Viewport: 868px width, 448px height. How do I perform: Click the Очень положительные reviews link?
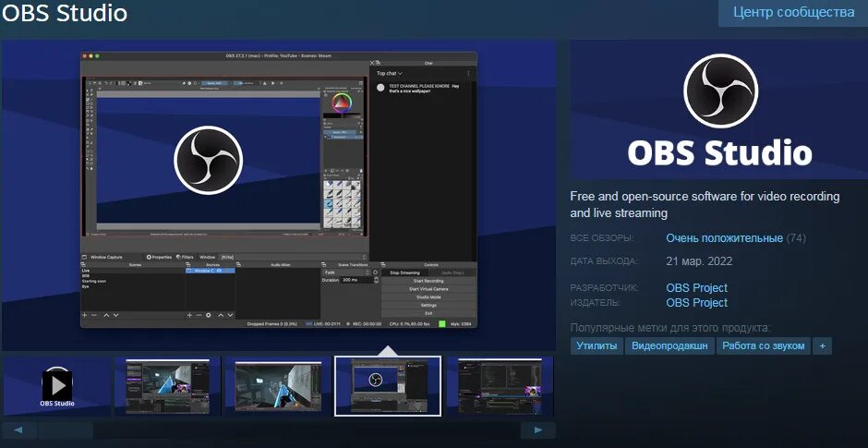click(724, 238)
